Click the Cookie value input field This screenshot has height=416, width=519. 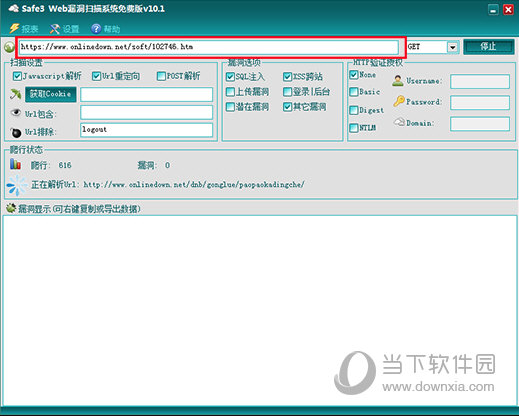[x=146, y=95]
